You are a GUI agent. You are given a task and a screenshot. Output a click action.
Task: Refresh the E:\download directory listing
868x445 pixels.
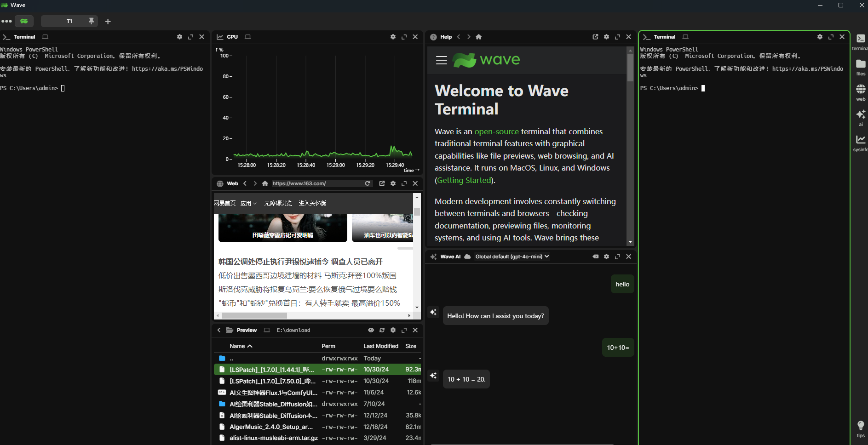pos(382,330)
